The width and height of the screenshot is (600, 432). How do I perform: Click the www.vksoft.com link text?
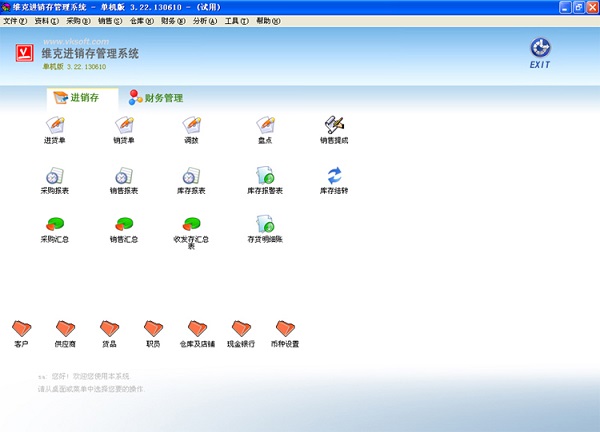[76, 41]
